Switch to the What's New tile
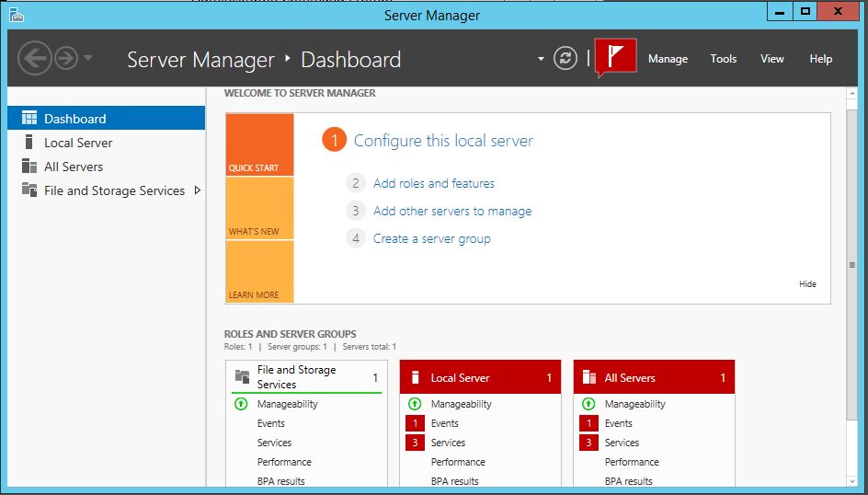868x495 pixels. (259, 209)
